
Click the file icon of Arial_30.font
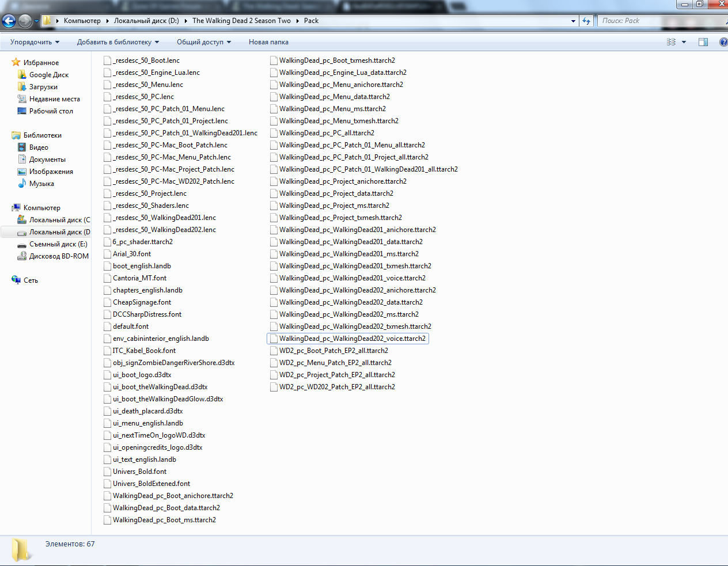coord(107,254)
